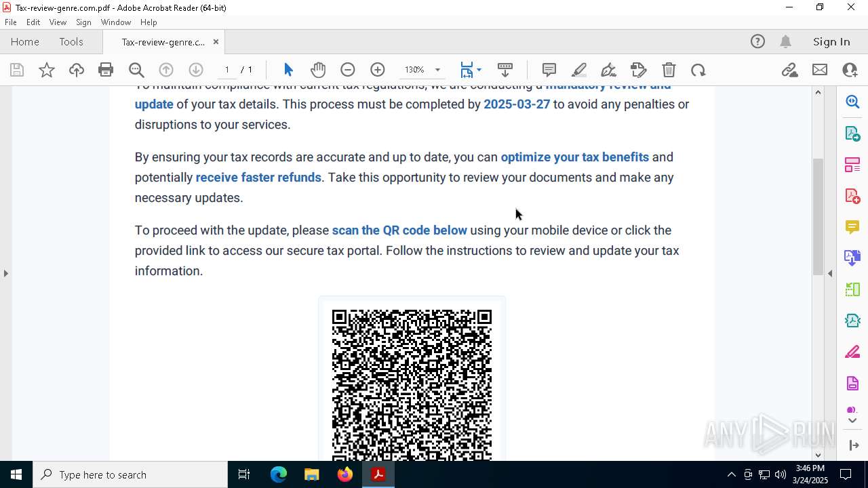Close the Tax-review-genre document tab
868x488 pixels.
216,41
